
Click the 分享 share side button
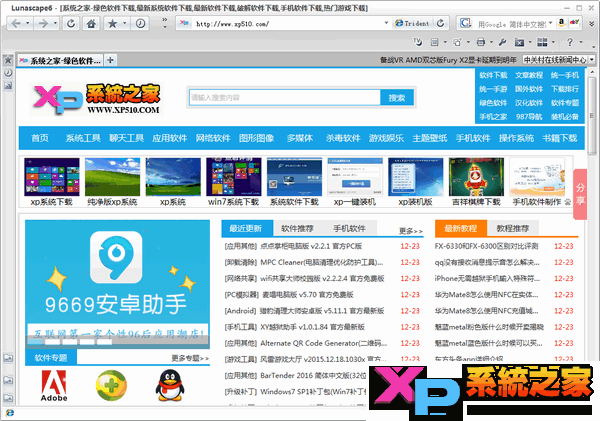pos(580,194)
